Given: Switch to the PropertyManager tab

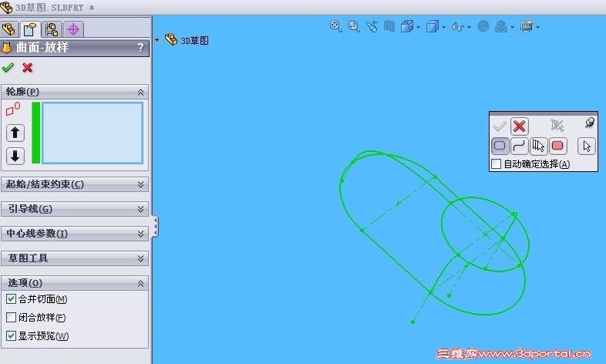Looking at the screenshot, I should [30, 29].
